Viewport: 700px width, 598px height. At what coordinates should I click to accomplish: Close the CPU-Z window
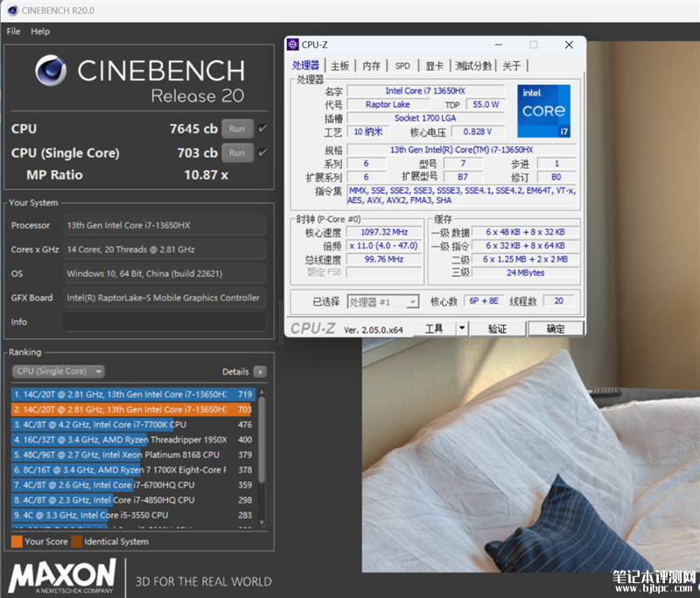[569, 45]
